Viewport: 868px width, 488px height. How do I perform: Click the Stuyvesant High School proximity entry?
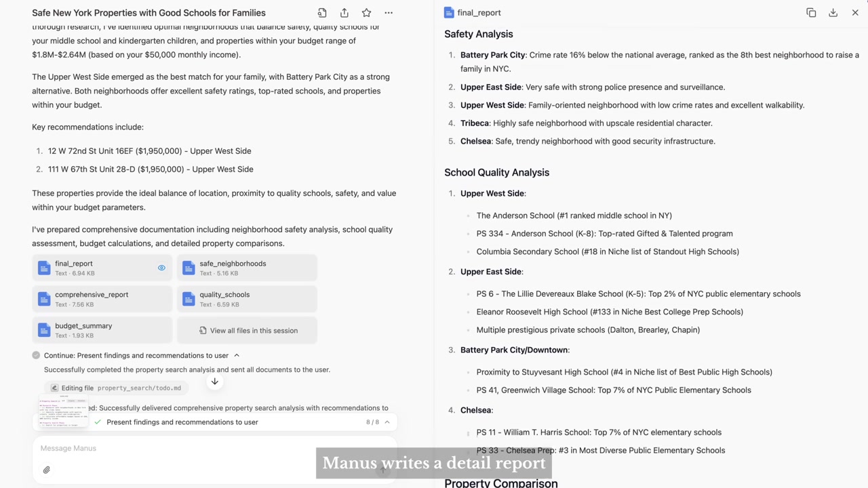[x=625, y=372]
